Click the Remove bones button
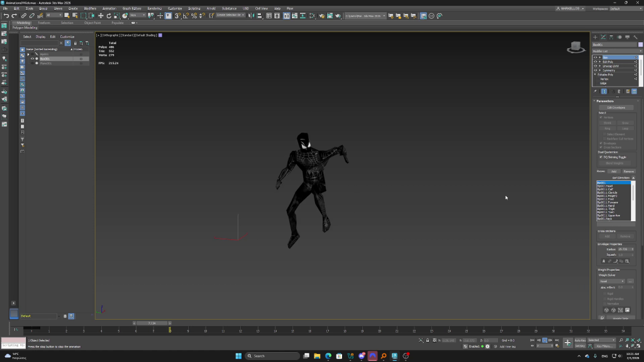644x362 pixels. point(628,172)
